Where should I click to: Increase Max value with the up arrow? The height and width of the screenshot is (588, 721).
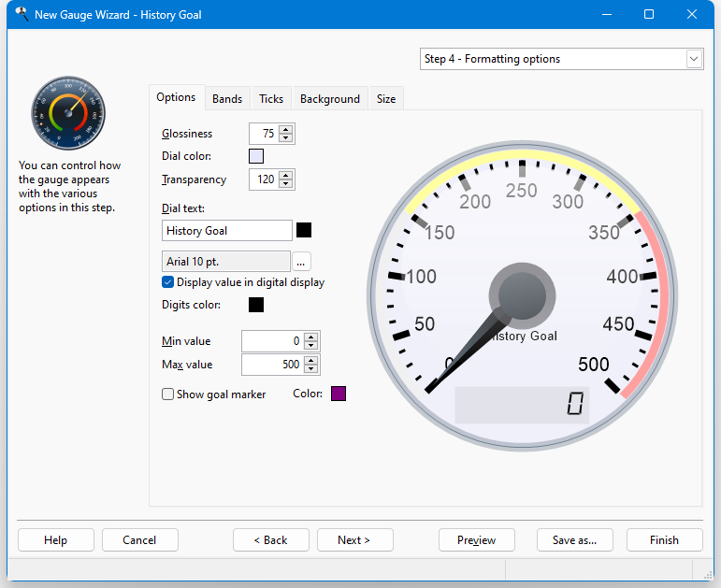[x=311, y=361]
